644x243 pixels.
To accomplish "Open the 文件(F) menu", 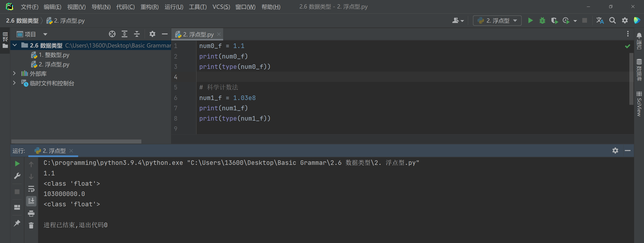I will point(29,7).
